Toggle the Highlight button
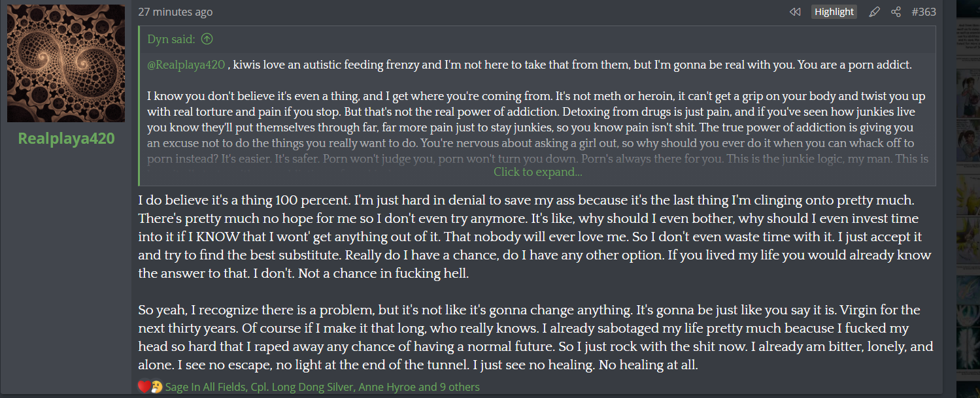This screenshot has height=398, width=980. (834, 12)
